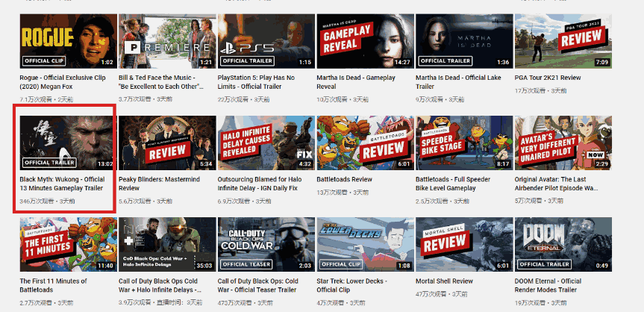Click the Star Trek Lower Decks clip thumbnail
Screen dimensions: 644x312
pyautogui.click(x=364, y=244)
